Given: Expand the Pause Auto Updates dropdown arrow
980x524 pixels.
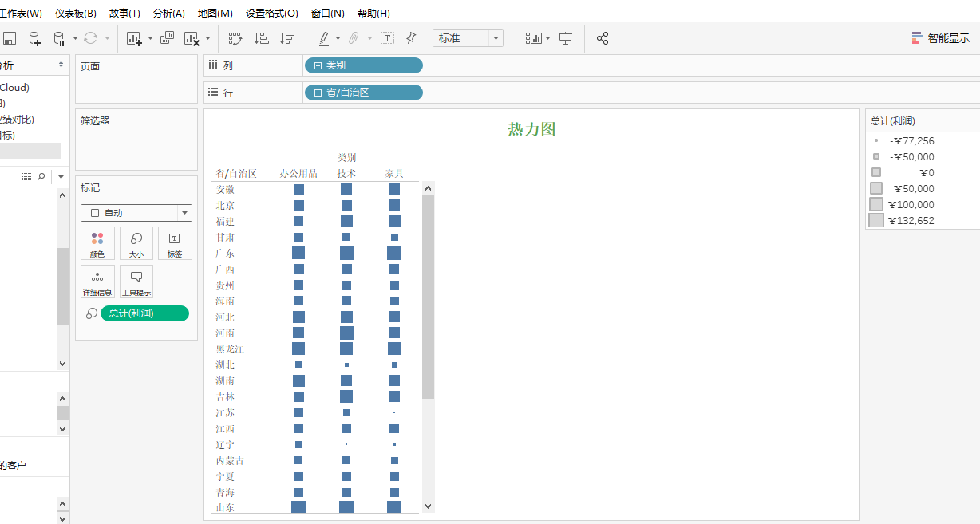Looking at the screenshot, I should coord(75,38).
